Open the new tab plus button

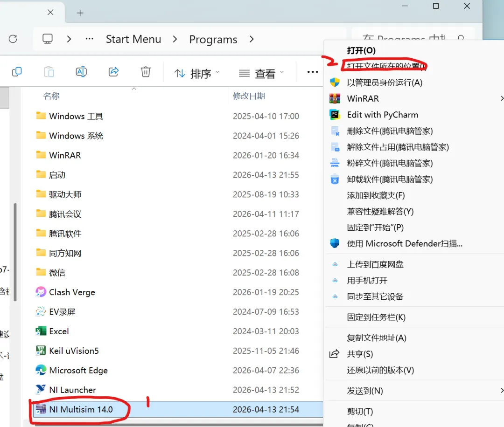[80, 13]
